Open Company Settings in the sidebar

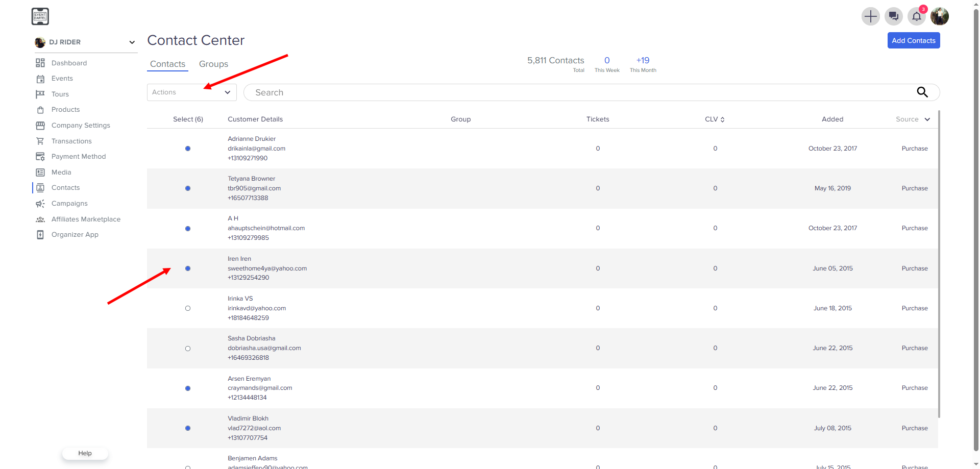coord(81,126)
